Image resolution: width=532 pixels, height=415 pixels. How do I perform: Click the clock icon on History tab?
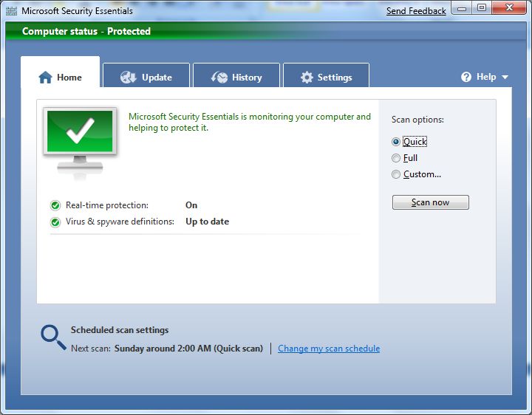coord(219,78)
